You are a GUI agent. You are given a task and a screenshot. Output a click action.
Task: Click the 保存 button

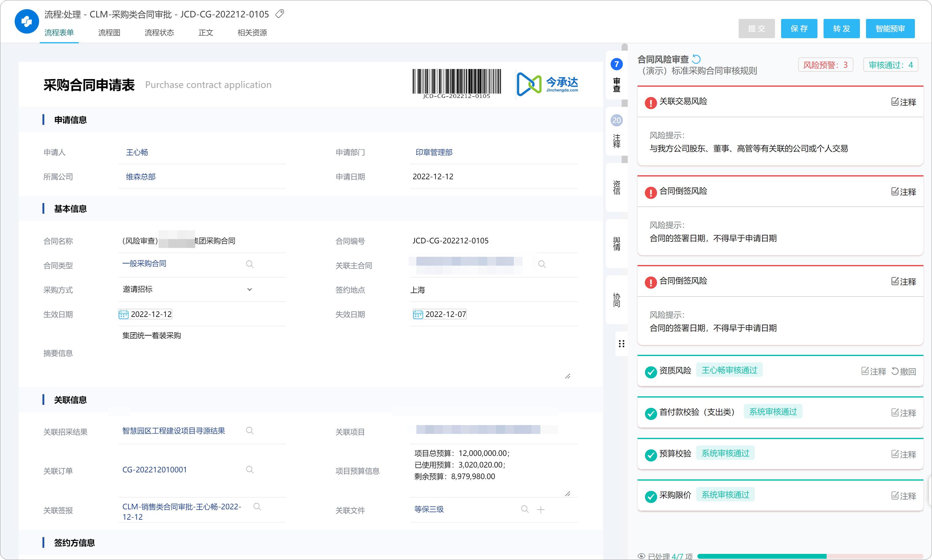click(x=799, y=28)
